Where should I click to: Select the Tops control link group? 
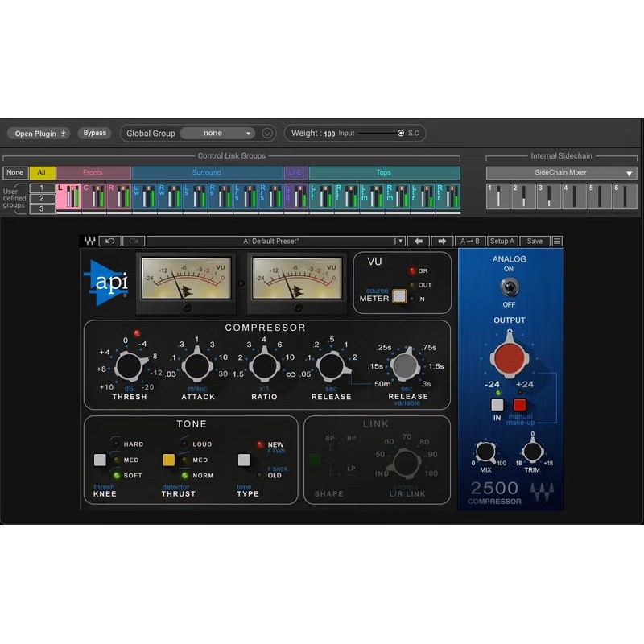point(382,172)
